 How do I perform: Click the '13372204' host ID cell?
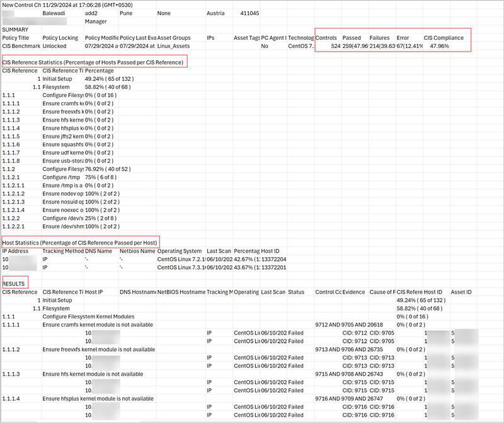[273, 259]
